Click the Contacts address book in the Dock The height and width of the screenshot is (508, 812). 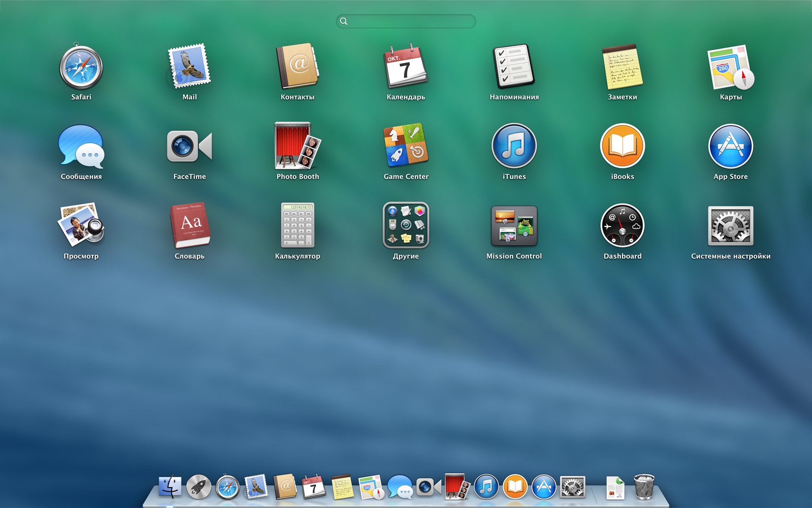[x=285, y=487]
